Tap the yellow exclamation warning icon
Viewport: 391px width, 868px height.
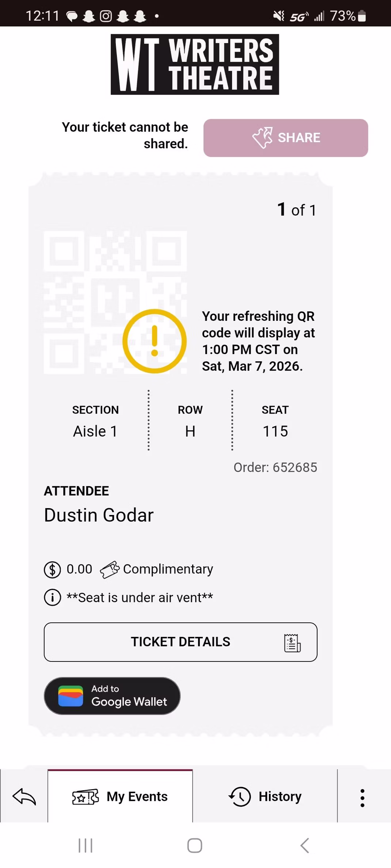pyautogui.click(x=155, y=341)
